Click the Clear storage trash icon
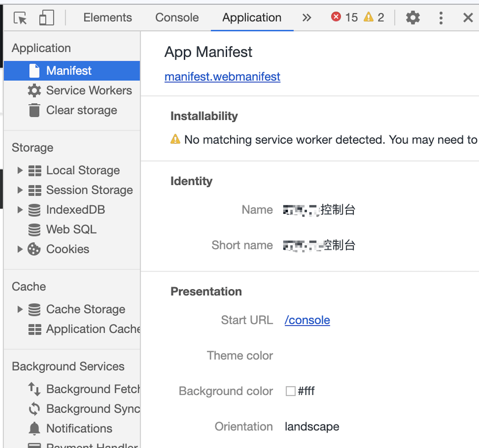The image size is (479, 448). (x=34, y=110)
